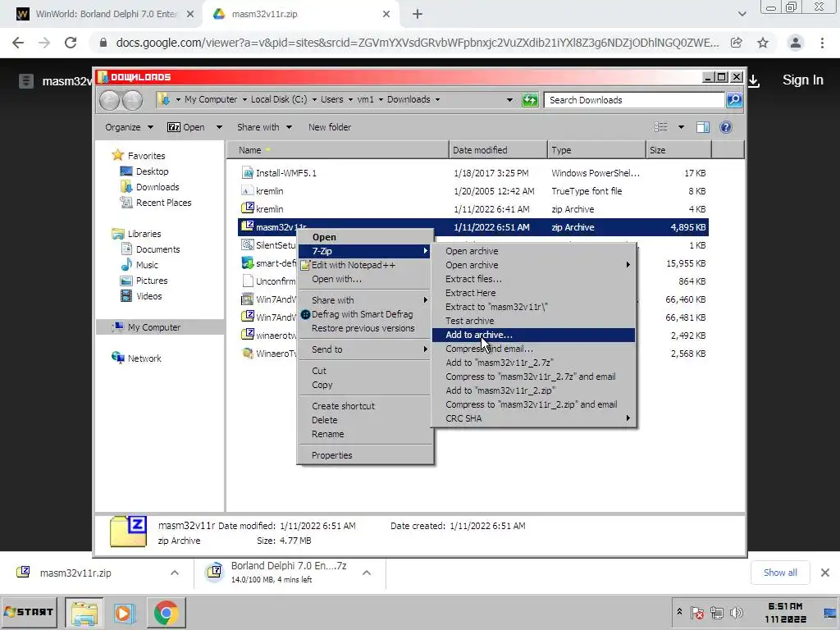Go back in Chrome browser

18,43
